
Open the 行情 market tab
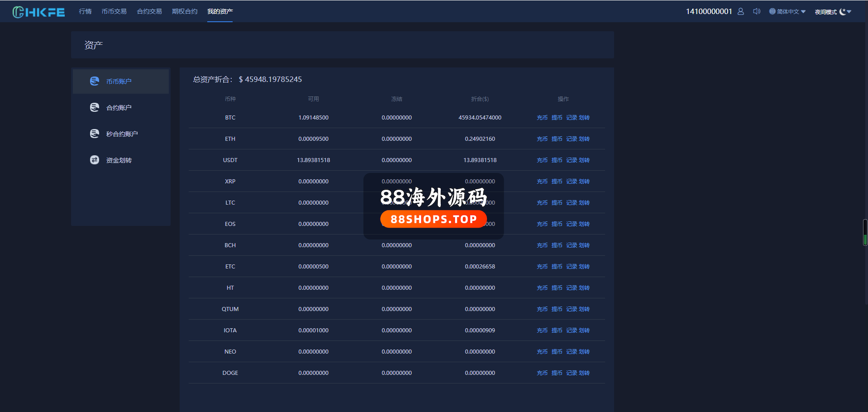click(x=85, y=11)
